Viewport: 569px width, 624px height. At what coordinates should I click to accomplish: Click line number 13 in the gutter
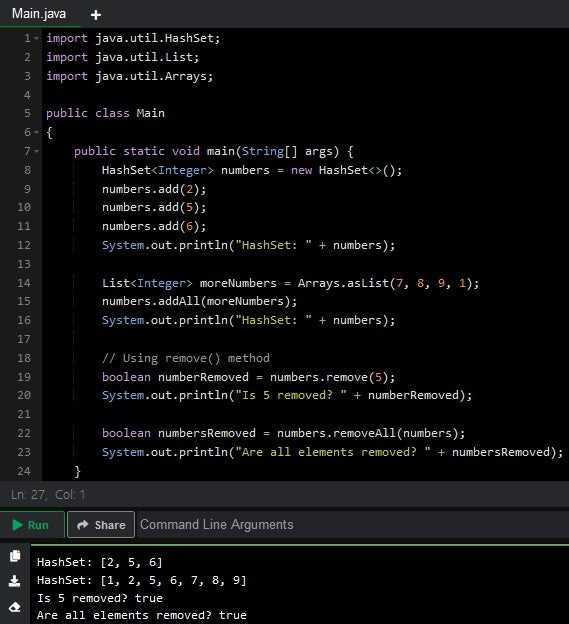coord(23,264)
